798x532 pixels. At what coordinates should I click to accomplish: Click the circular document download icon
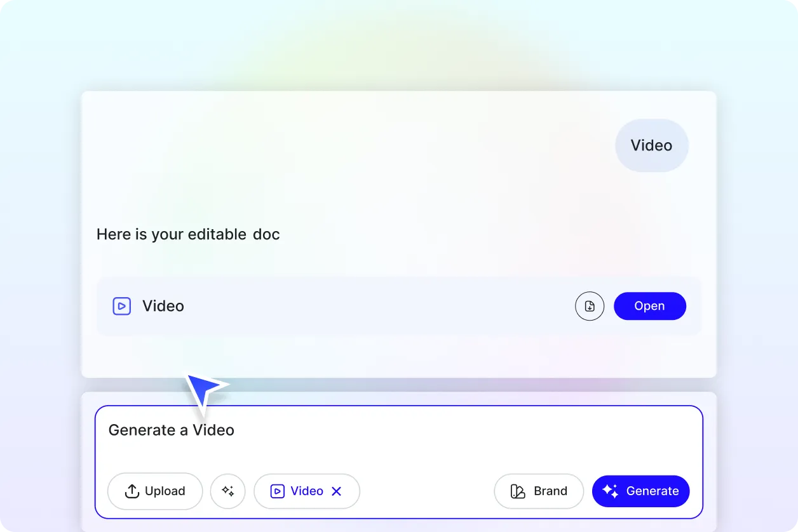pos(590,306)
